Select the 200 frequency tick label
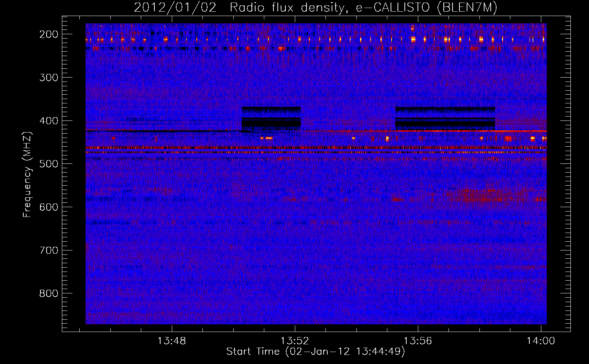Image resolution: width=589 pixels, height=364 pixels. 49,34
